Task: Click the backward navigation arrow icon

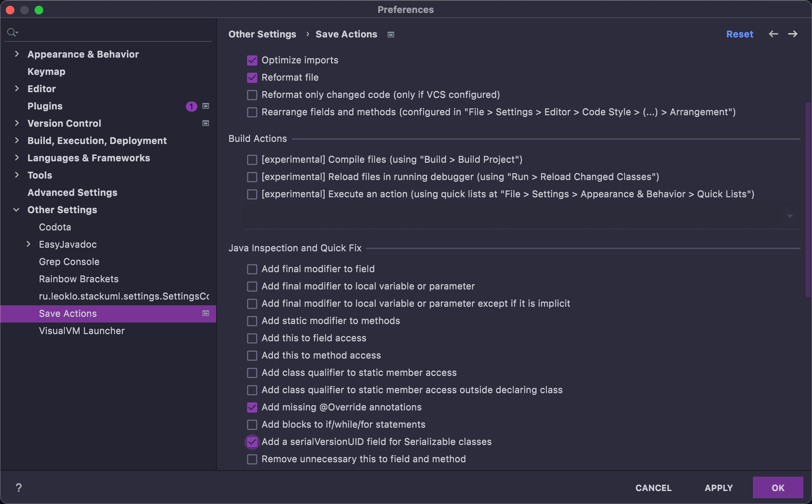Action: click(x=774, y=34)
